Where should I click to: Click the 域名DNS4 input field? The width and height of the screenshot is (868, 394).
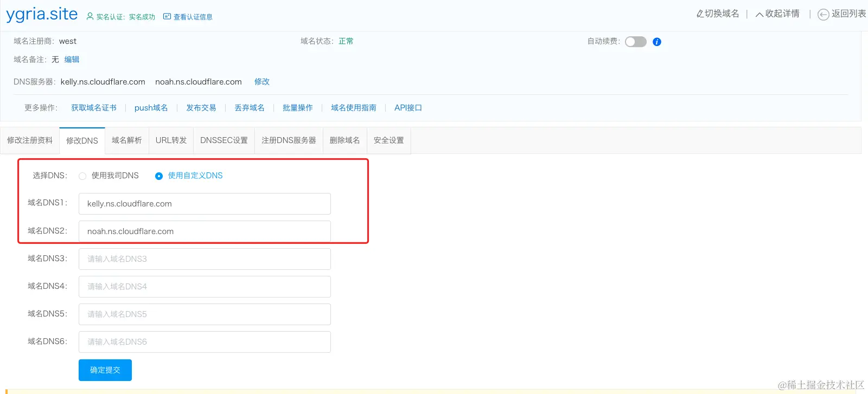click(x=205, y=287)
